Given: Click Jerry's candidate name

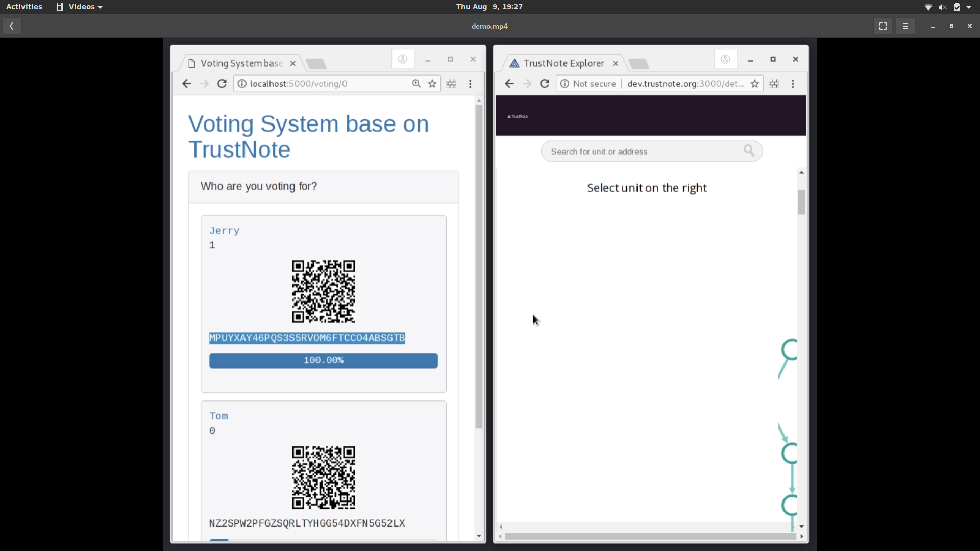Looking at the screenshot, I should (x=225, y=231).
